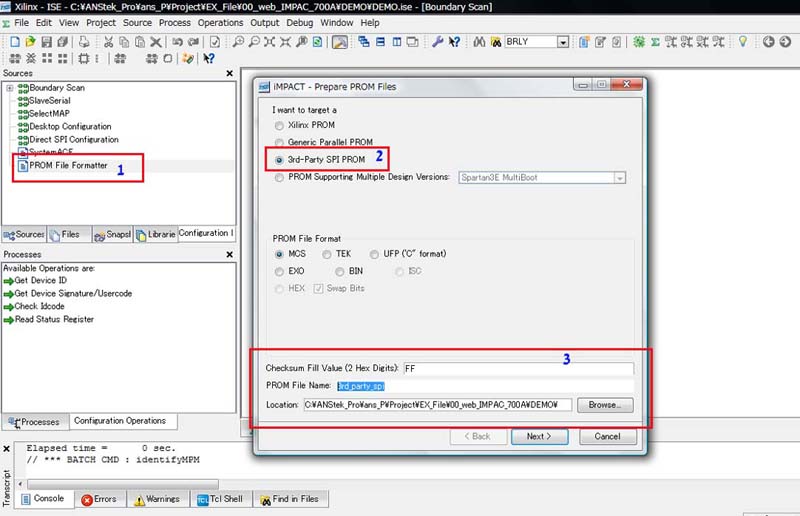Screen dimensions: 800x516
Task: Click the Find in Files folder-binoculars icon
Action: [x=495, y=42]
